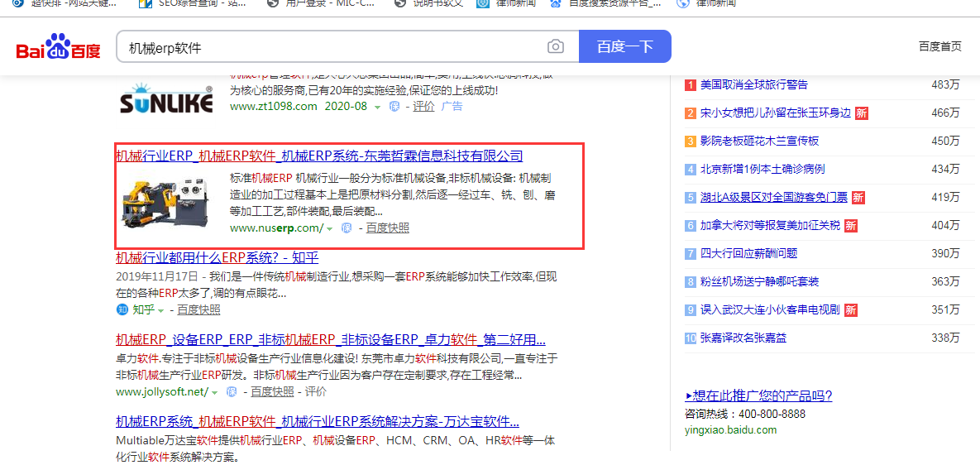The image size is (980, 465).
Task: Click the 保 badge next to www.nuserp.com
Action: coord(347,228)
